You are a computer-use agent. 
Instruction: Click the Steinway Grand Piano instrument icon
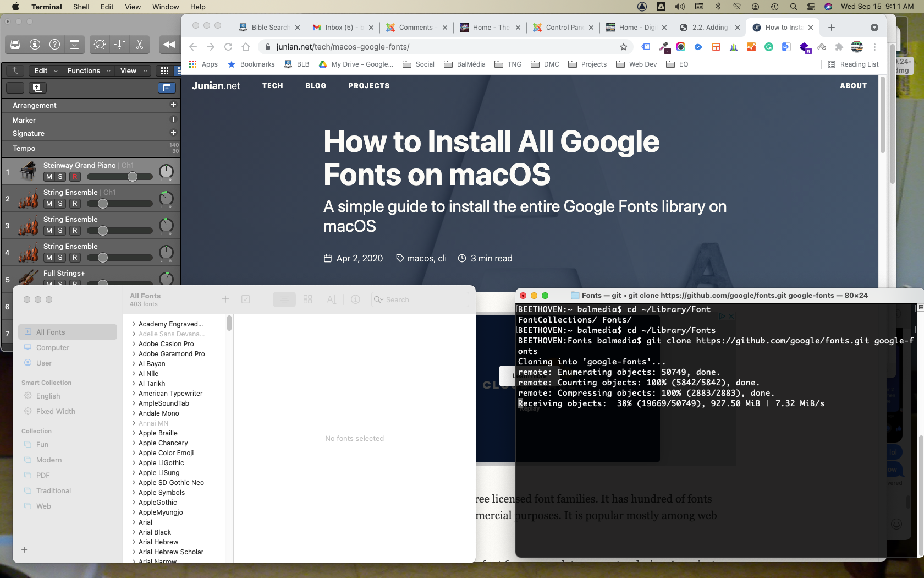click(28, 171)
